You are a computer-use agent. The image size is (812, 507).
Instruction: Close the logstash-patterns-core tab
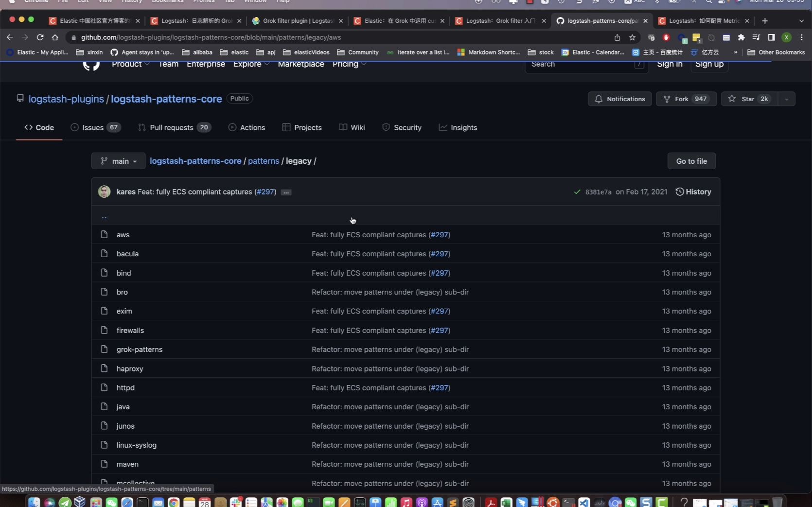(x=645, y=21)
